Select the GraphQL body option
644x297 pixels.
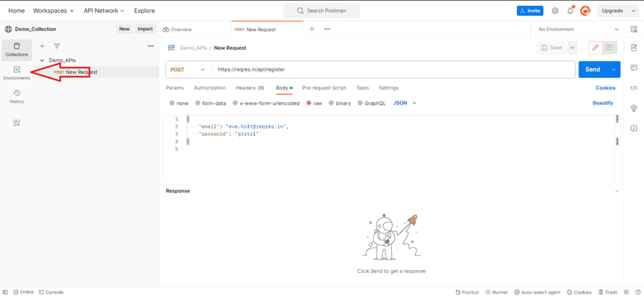[360, 104]
